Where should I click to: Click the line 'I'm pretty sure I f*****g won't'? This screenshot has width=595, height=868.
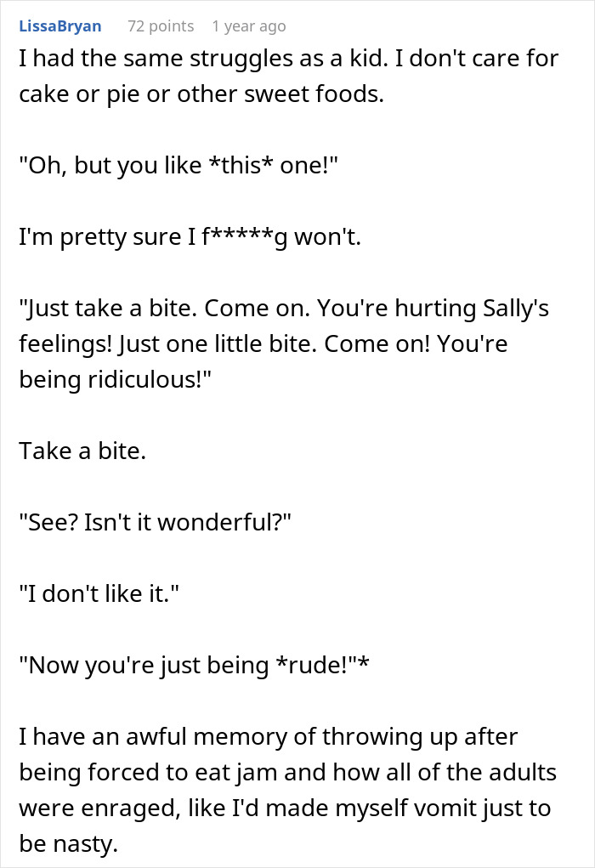(190, 237)
